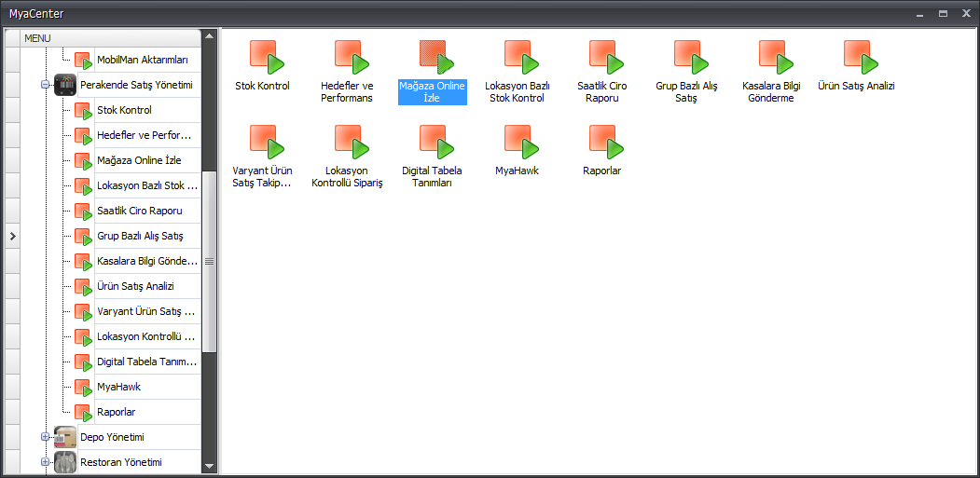
Task: Select Lokasyon Bazlı Stok tree item
Action: click(x=147, y=186)
